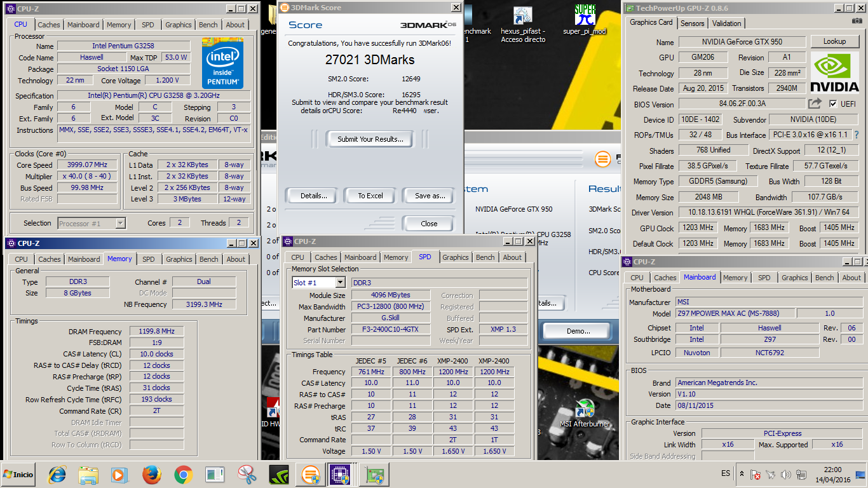Click the 27021 3DMarks score text
868x488 pixels.
[x=369, y=60]
